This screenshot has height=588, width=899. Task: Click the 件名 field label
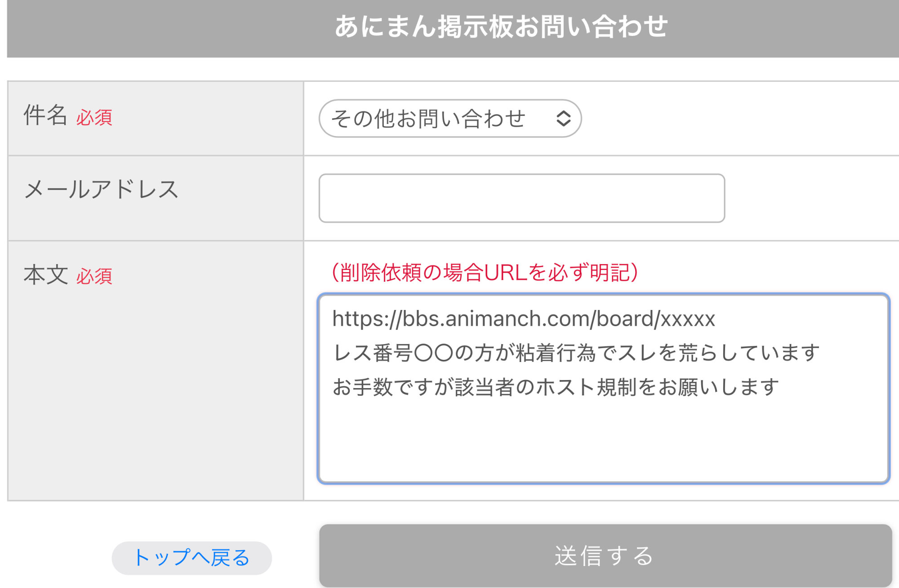(x=45, y=115)
